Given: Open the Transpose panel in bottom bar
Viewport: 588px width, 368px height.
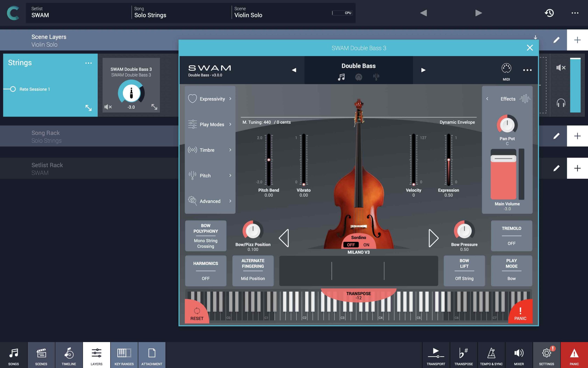Looking at the screenshot, I should coord(464,355).
